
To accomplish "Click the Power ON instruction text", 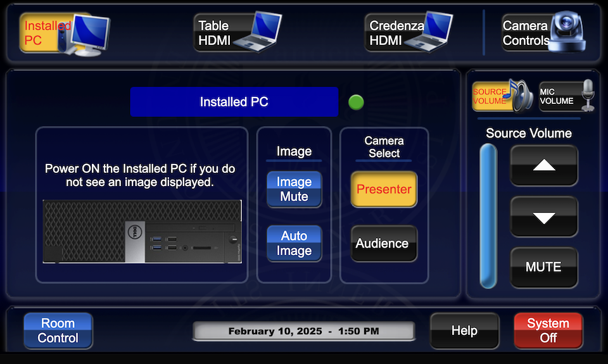I will [x=140, y=175].
